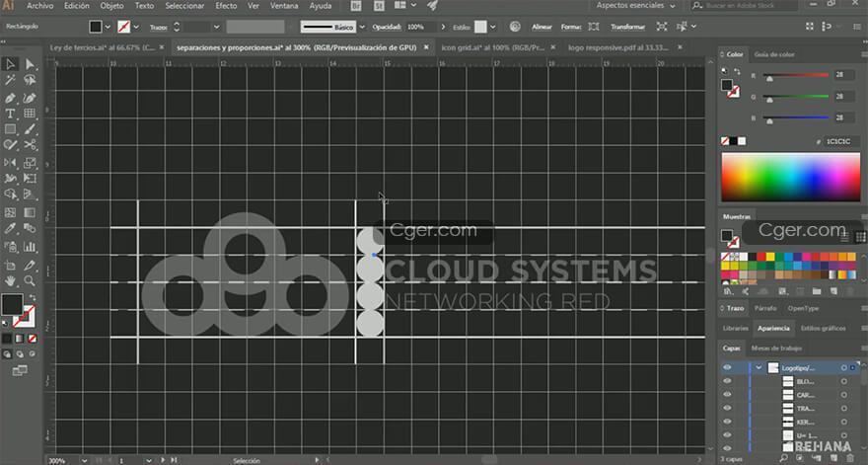Screen dimensions: 868x465
Task: Select the Zoom magnifier tool
Action: [30, 281]
